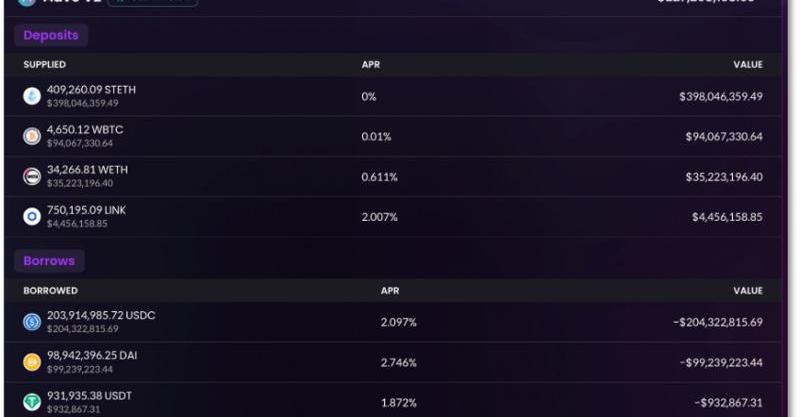Screen dimensions: 800x417
Task: Click the borrows APR column header
Action: (x=390, y=290)
